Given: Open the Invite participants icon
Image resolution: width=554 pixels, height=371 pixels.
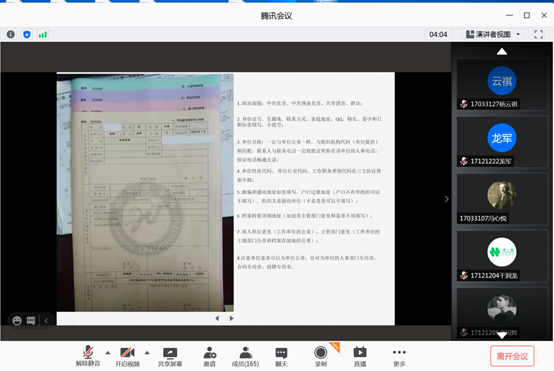Looking at the screenshot, I should tap(210, 357).
